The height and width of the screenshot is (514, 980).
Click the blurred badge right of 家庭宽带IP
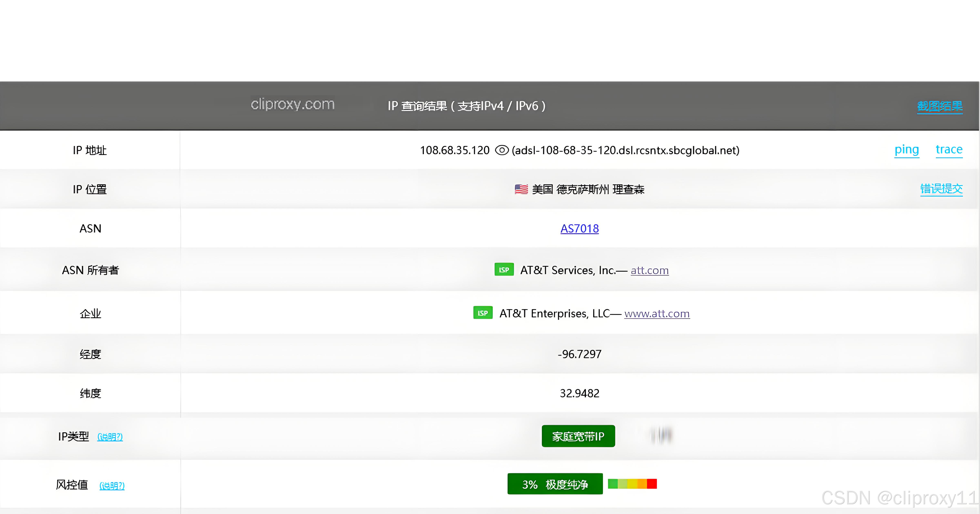point(661,435)
